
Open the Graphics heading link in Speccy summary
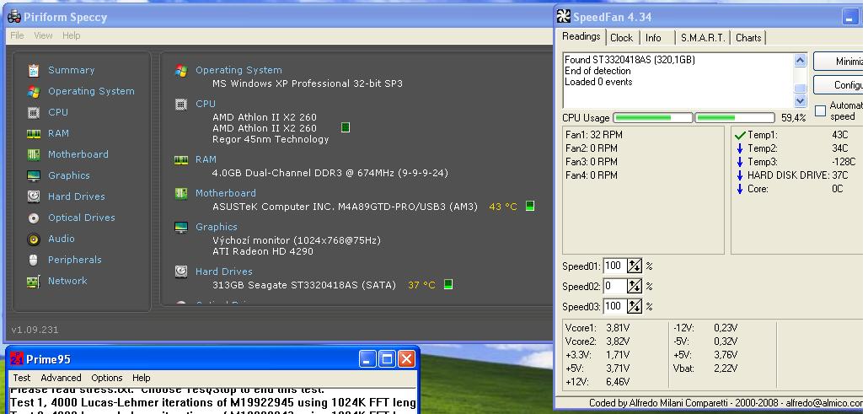(x=217, y=227)
